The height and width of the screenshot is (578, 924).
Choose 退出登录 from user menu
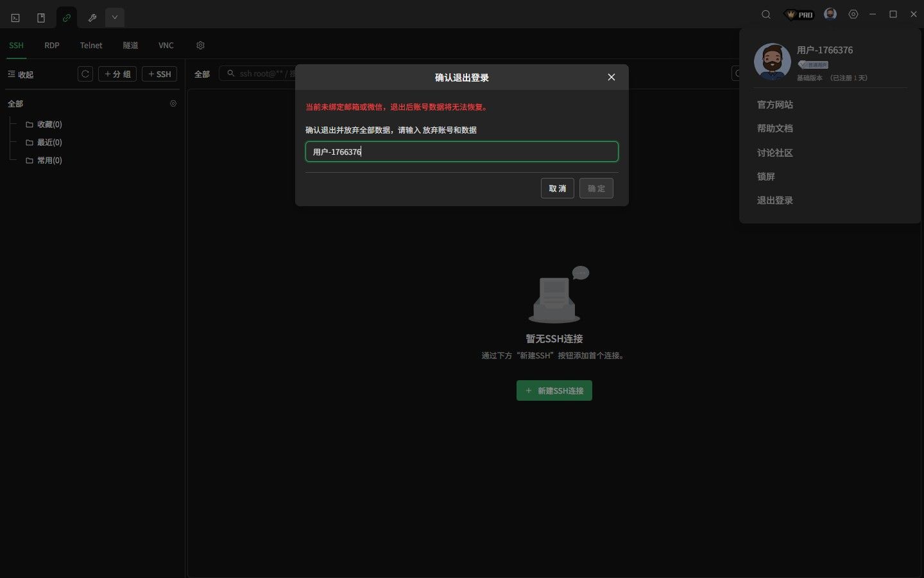click(x=775, y=200)
